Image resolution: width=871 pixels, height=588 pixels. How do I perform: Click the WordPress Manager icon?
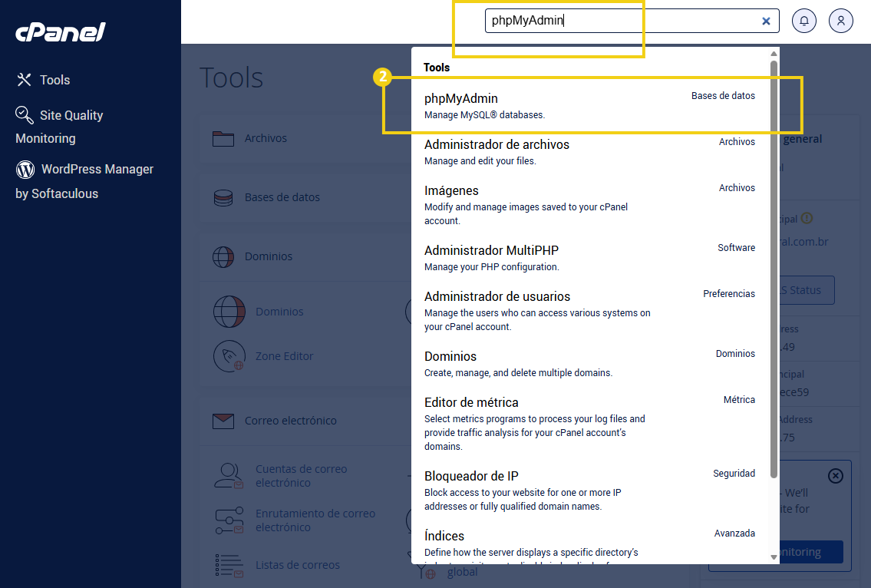pyautogui.click(x=25, y=169)
